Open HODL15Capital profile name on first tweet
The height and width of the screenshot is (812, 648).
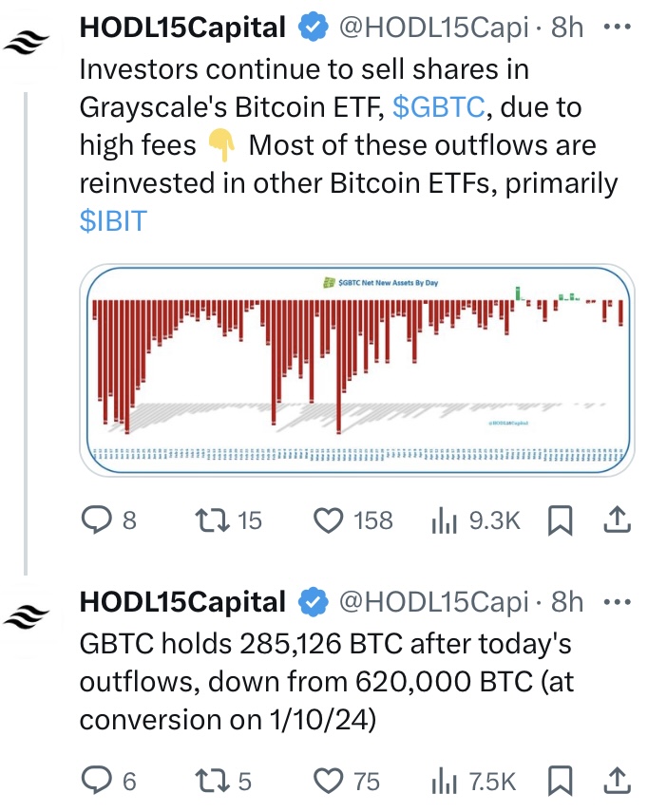coord(182,28)
